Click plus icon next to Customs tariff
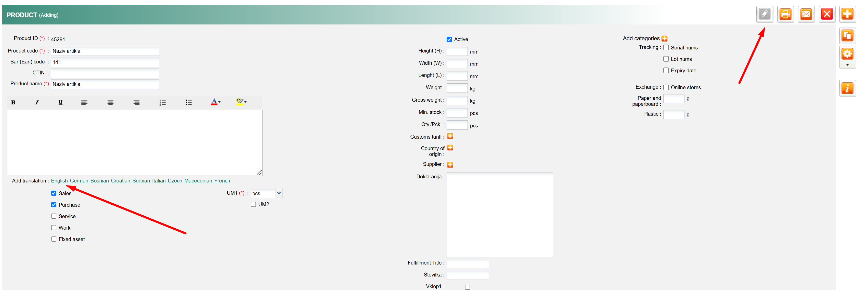Viewport: 868px width, 290px height. click(450, 136)
